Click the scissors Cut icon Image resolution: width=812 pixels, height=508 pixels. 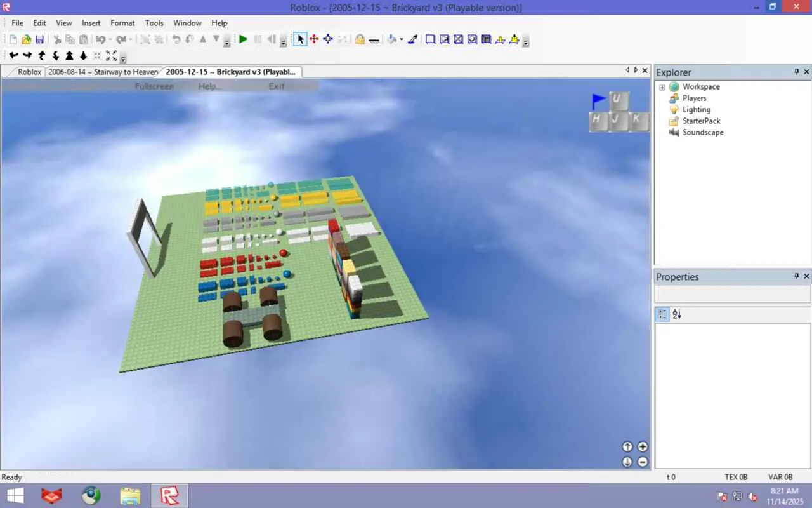tap(57, 39)
